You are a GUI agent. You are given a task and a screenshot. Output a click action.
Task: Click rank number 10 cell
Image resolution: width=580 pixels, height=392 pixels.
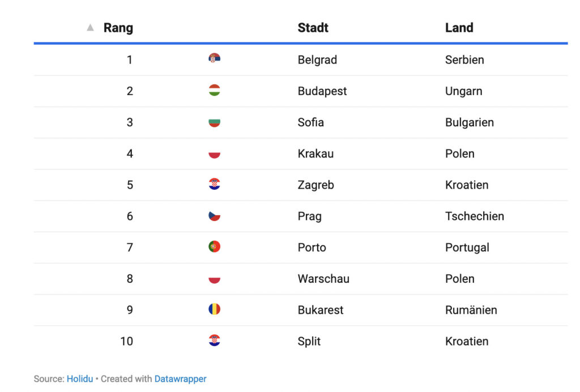pos(126,341)
